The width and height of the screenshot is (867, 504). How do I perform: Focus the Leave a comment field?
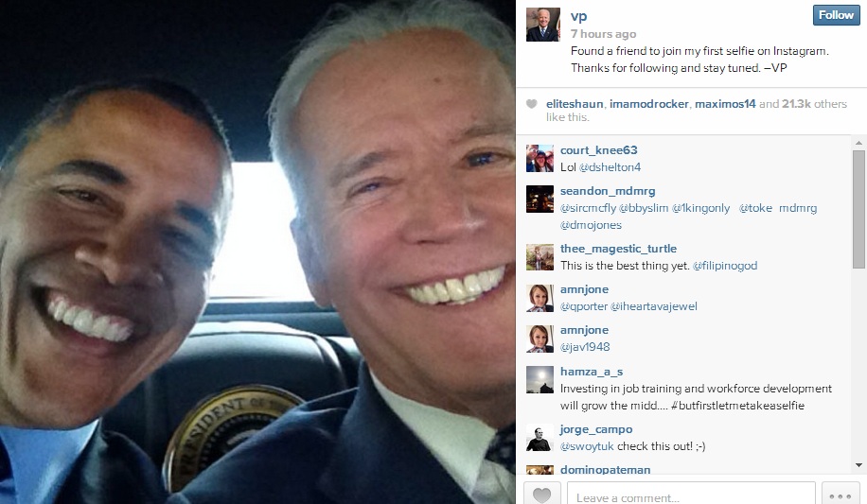(x=691, y=495)
